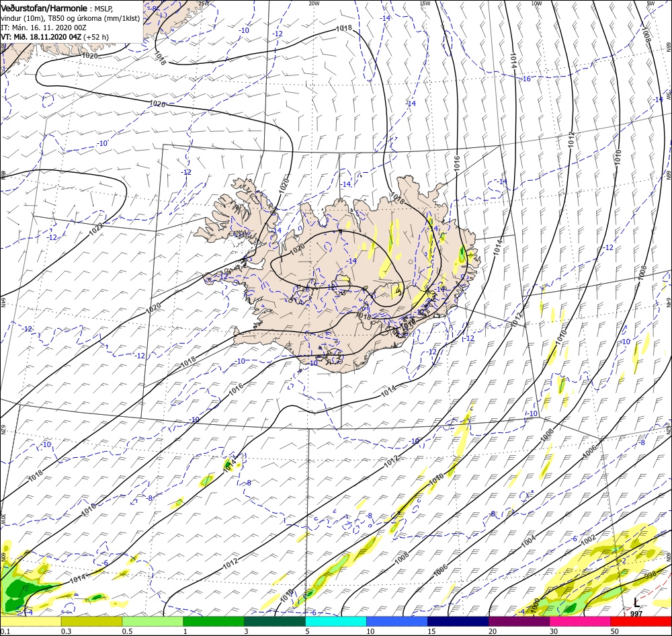672x636 pixels.
Task: Click the 1000 isobar label
Action: click(534, 604)
